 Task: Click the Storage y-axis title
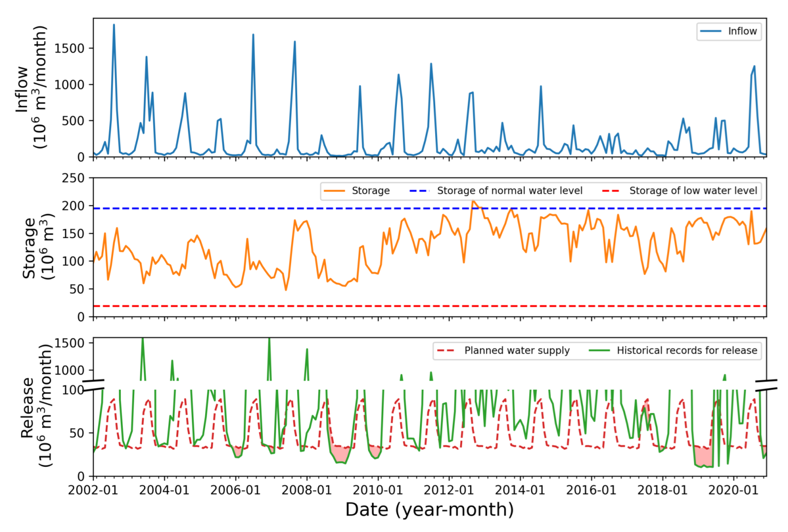pos(37,247)
